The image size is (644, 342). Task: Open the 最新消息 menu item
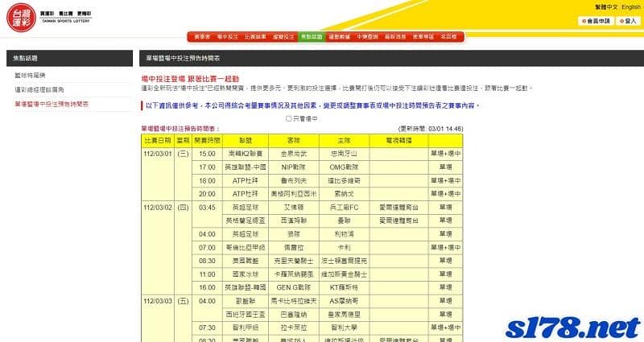pos(395,37)
